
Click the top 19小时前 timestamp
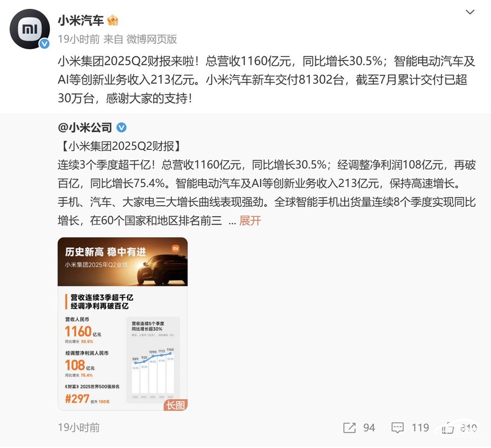[x=79, y=39]
